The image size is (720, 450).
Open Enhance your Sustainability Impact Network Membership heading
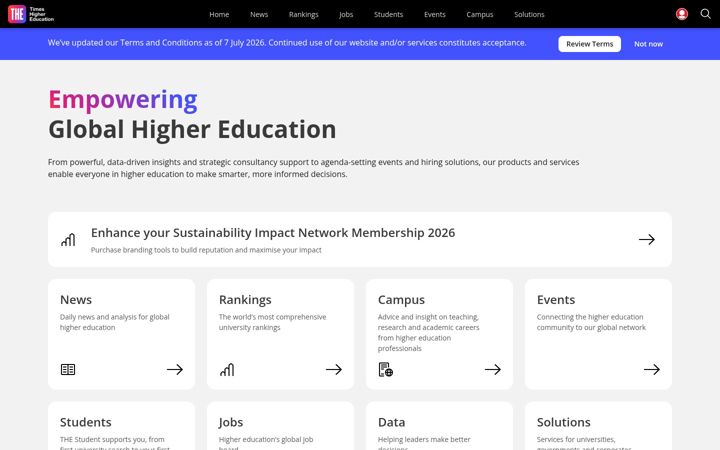tap(273, 233)
